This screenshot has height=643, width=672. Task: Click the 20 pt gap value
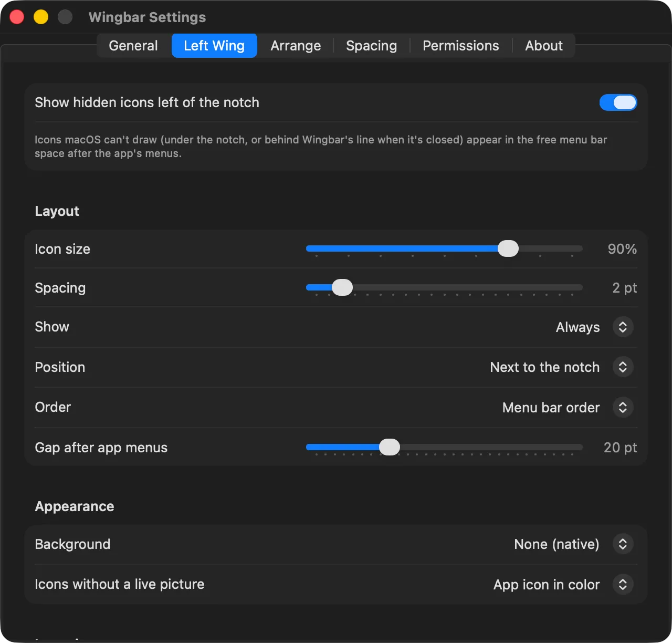tap(621, 448)
